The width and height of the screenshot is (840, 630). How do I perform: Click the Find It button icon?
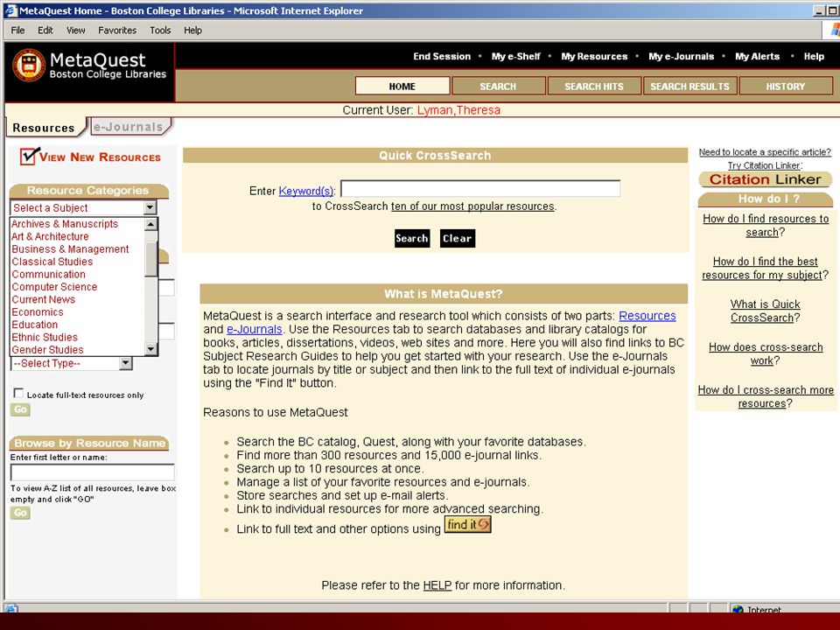[x=467, y=524]
